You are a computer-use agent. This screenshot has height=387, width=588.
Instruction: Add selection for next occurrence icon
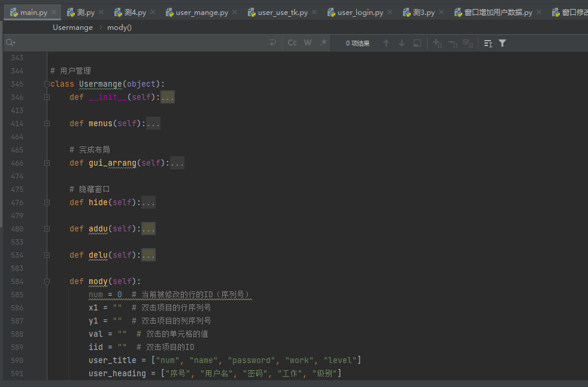437,43
